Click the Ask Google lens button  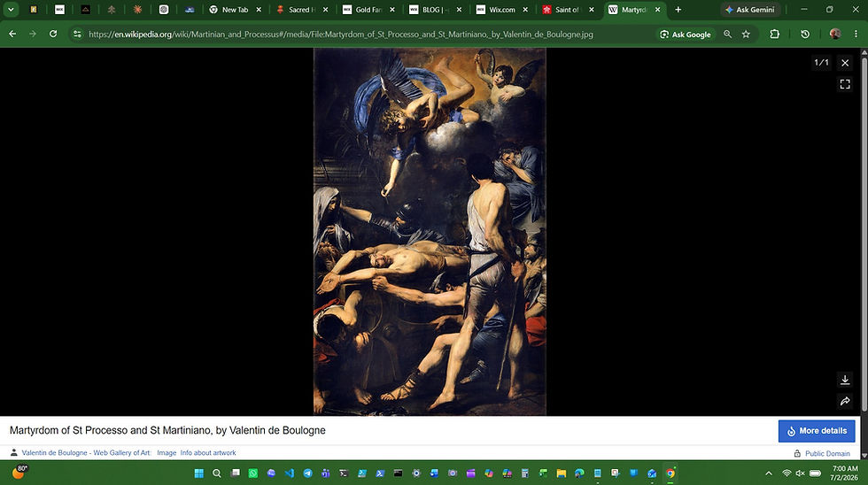point(686,35)
